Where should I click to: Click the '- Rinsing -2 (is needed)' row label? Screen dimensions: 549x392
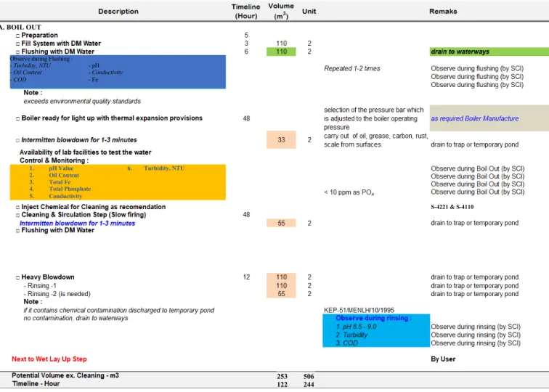point(57,294)
